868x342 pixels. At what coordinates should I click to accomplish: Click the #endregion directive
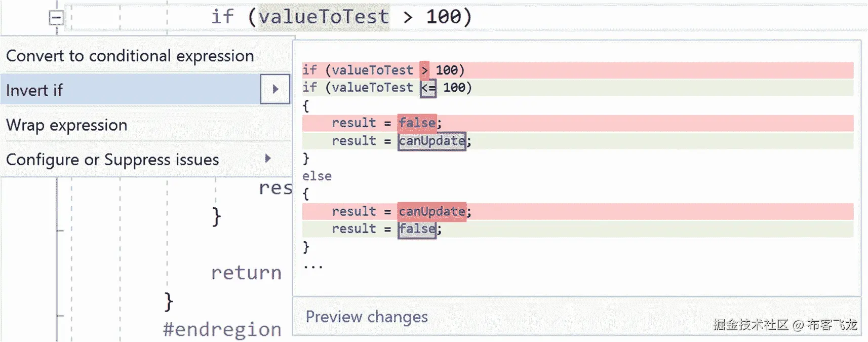pyautogui.click(x=222, y=329)
